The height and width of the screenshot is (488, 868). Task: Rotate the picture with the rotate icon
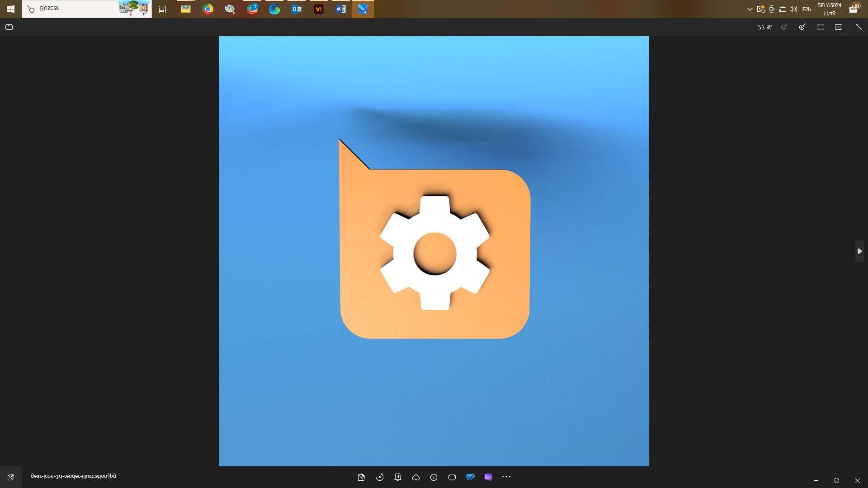pos(380,477)
